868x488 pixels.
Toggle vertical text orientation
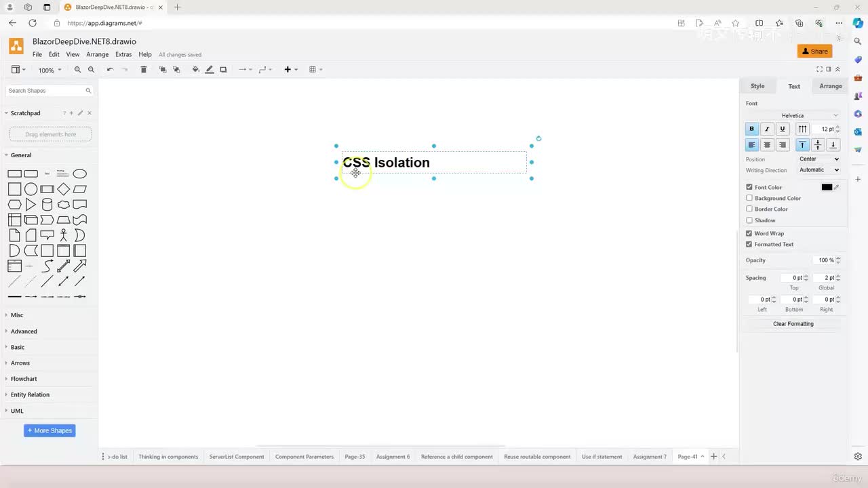click(x=803, y=129)
